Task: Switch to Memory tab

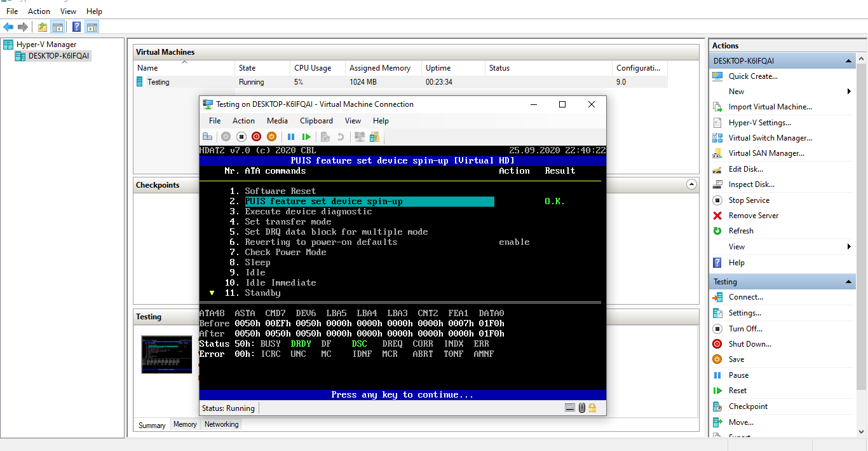Action: 185,424
